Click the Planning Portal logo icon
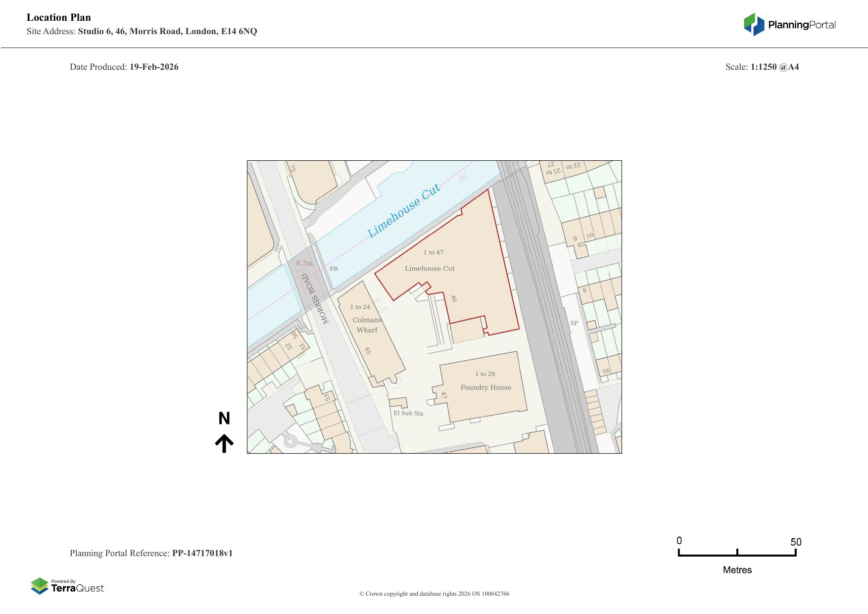 [754, 24]
